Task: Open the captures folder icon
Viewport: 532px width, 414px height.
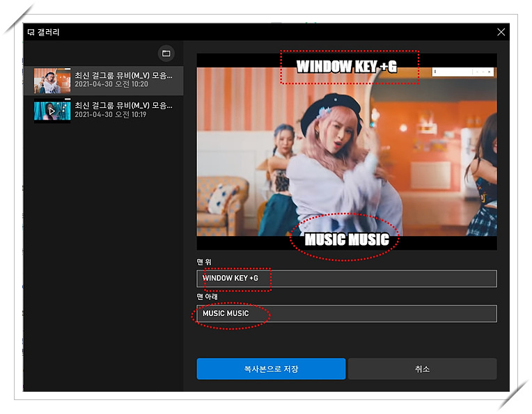Action: (x=166, y=54)
